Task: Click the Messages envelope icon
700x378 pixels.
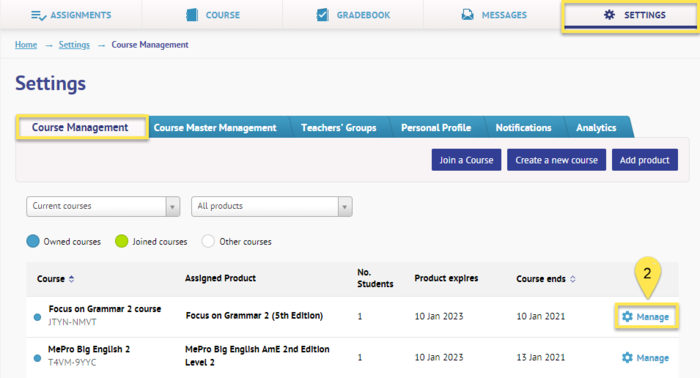Action: [467, 15]
